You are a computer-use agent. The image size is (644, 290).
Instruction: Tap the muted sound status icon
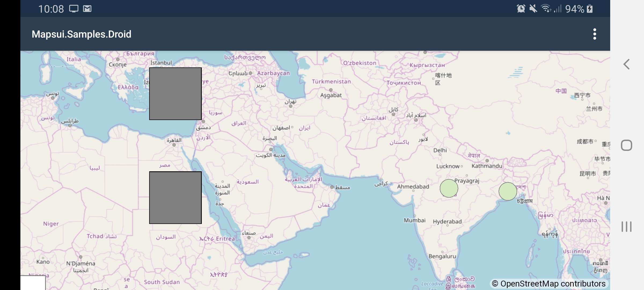(533, 9)
